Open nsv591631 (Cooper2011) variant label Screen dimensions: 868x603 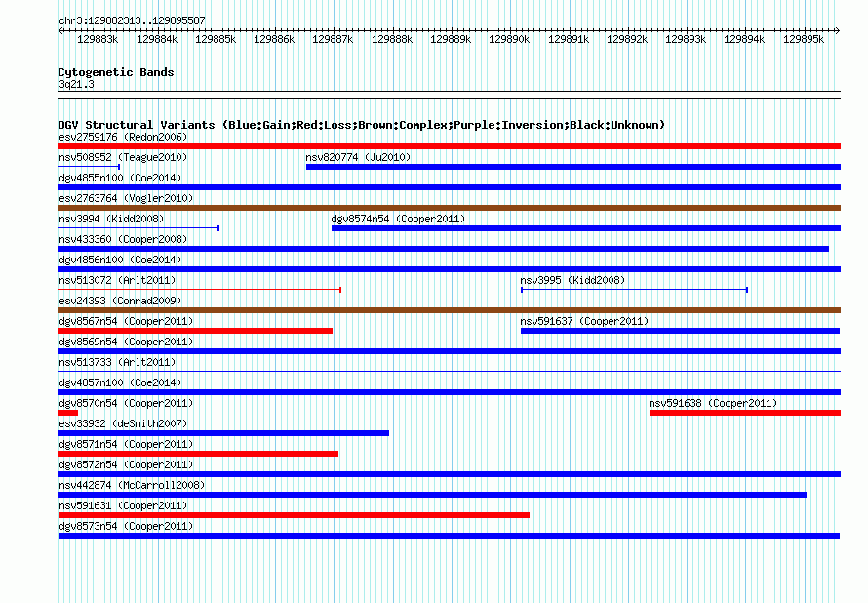click(x=123, y=505)
